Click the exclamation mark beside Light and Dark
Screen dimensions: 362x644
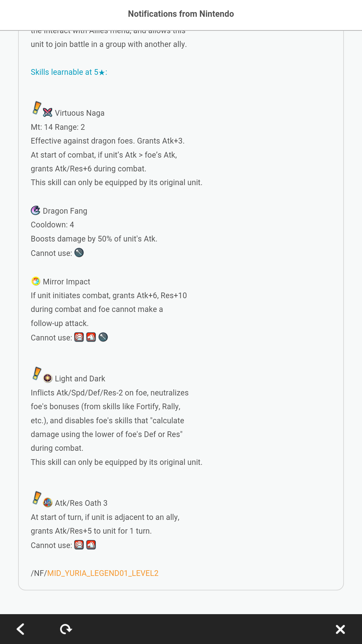[x=37, y=374]
